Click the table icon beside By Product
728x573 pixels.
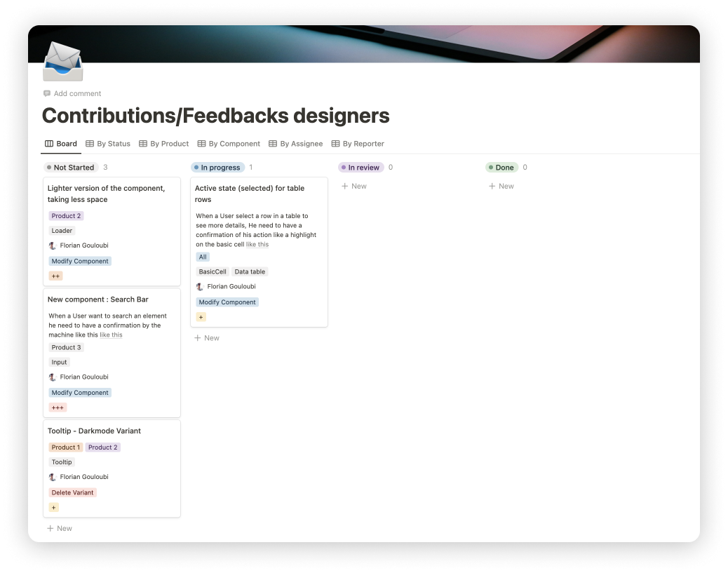coord(143,143)
